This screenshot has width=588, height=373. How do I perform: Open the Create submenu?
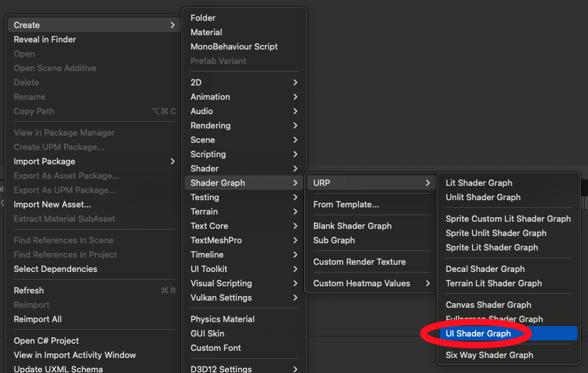point(94,25)
